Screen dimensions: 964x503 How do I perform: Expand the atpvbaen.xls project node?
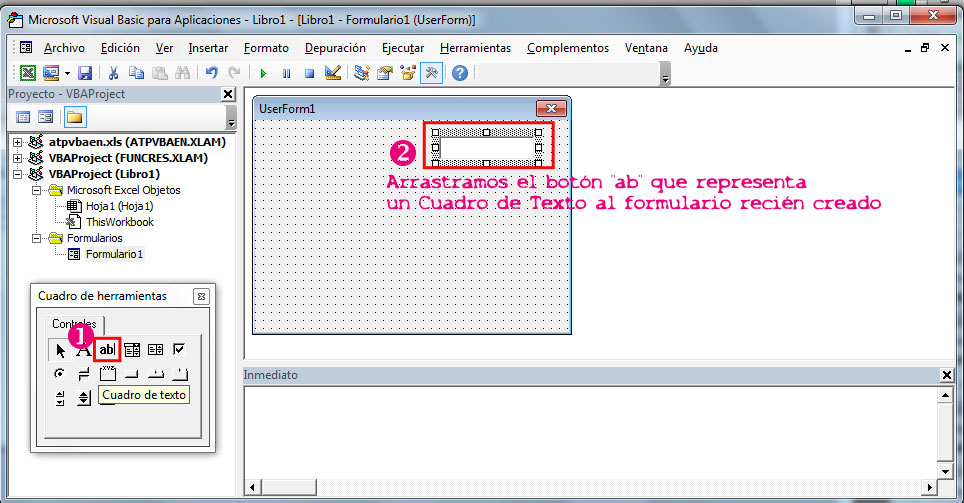click(x=17, y=142)
